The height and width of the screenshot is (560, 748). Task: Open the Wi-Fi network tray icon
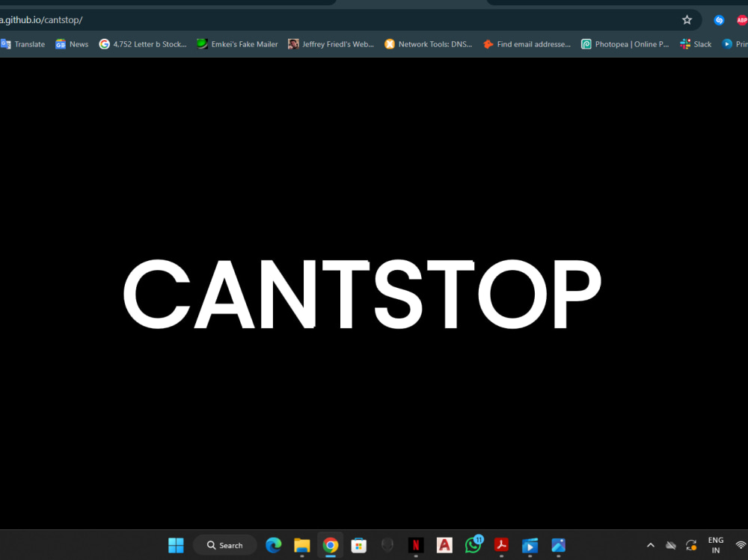(741, 545)
